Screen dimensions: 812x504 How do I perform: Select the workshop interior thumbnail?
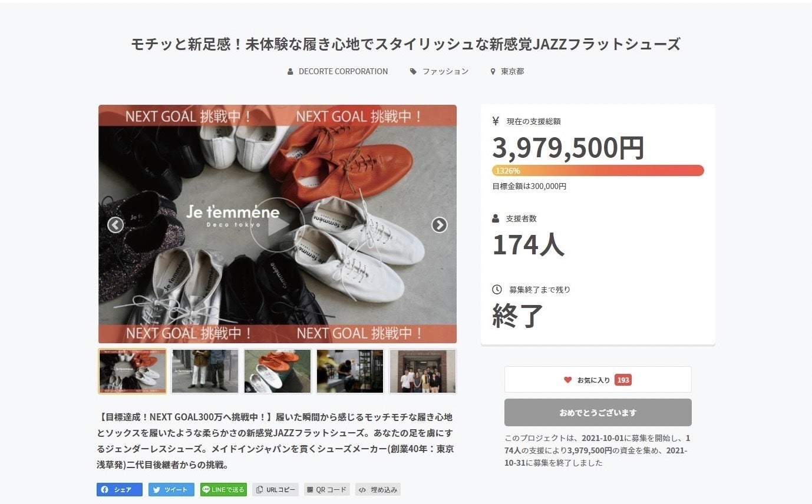pyautogui.click(x=350, y=371)
